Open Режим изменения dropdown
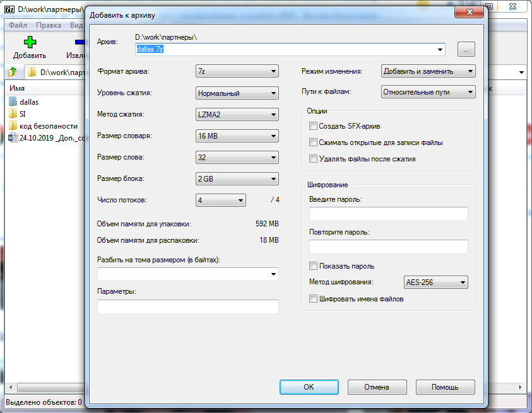Viewport: 532px width, 413px height. tap(428, 71)
